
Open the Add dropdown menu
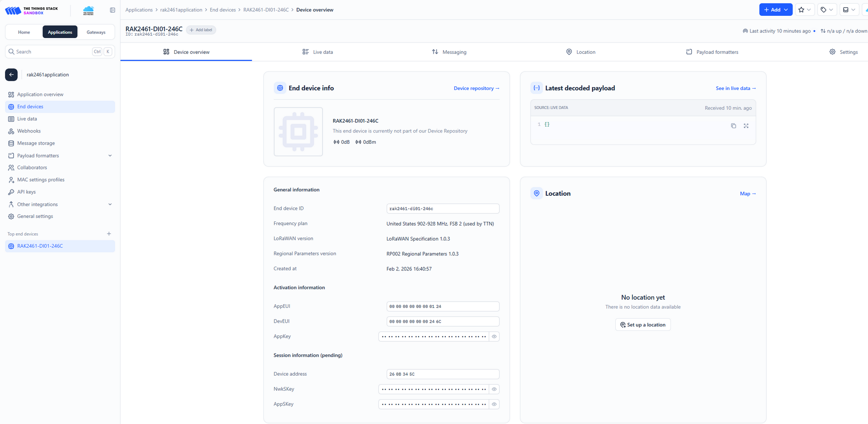tap(775, 9)
